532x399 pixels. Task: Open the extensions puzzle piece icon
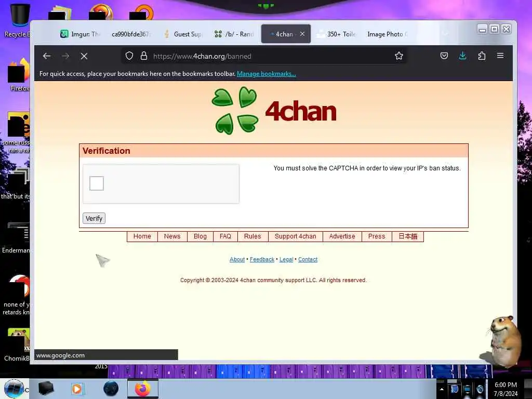coord(482,56)
